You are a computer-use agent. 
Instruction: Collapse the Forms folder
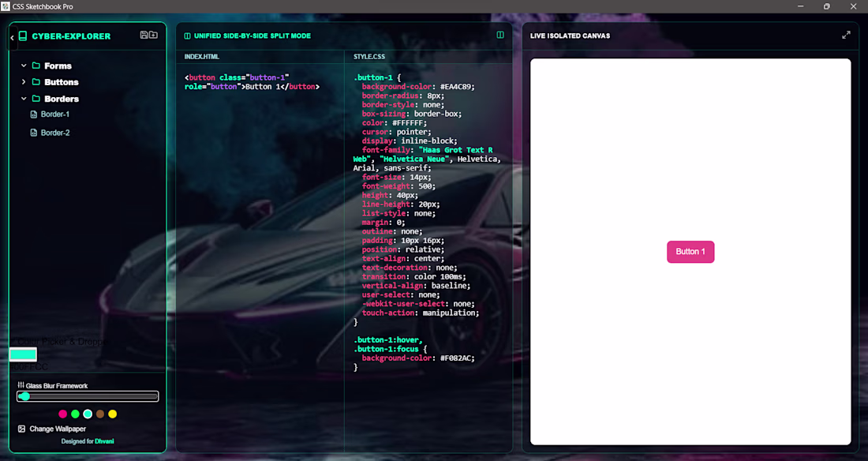(24, 66)
